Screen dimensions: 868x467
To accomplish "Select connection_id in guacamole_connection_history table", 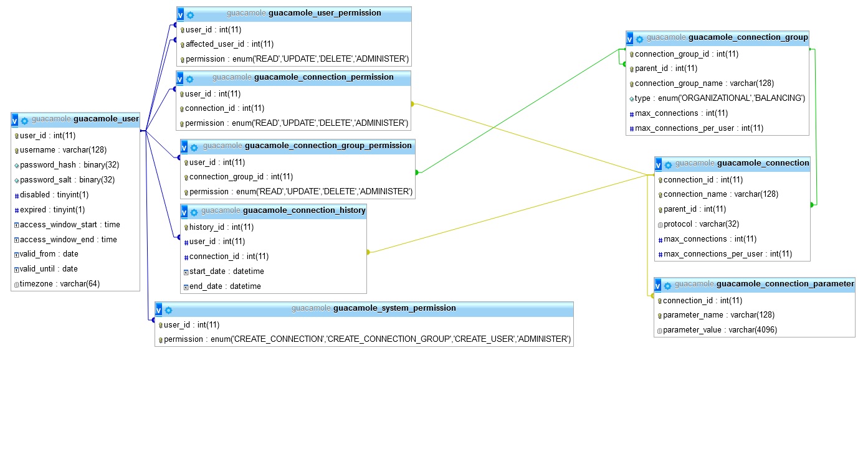I will click(274, 257).
